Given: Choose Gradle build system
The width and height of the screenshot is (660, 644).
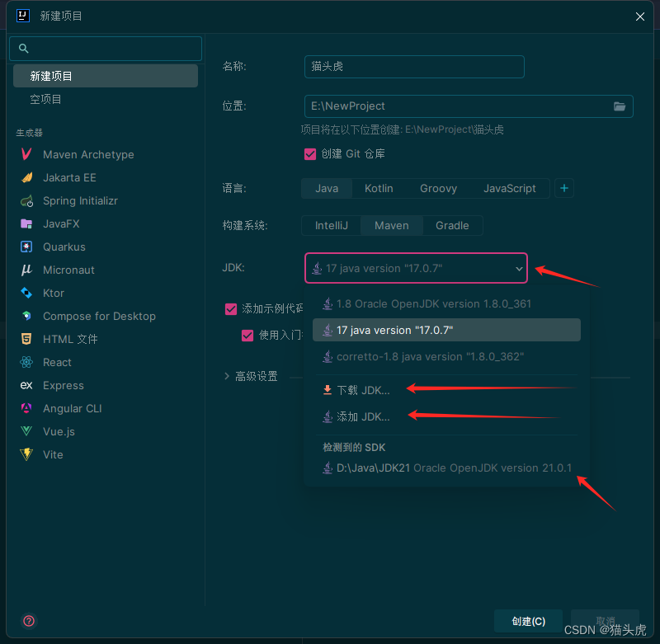Looking at the screenshot, I should [x=452, y=225].
